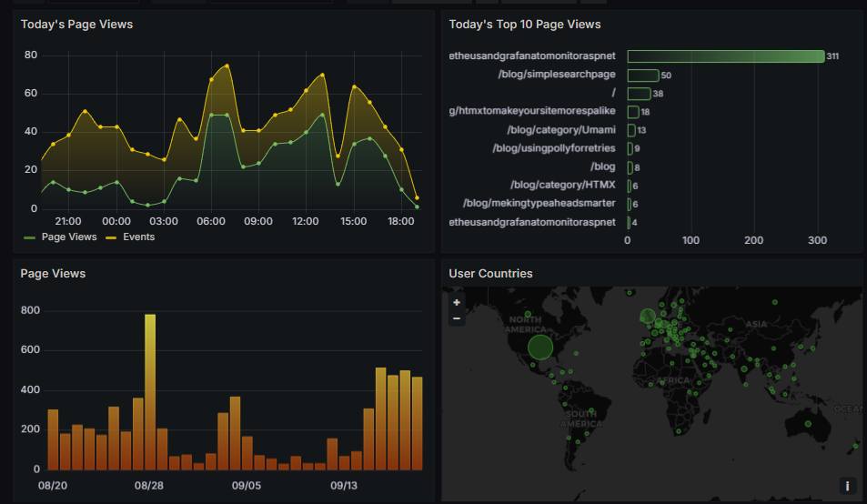Open the Page Views bar chart panel title

[x=53, y=274]
